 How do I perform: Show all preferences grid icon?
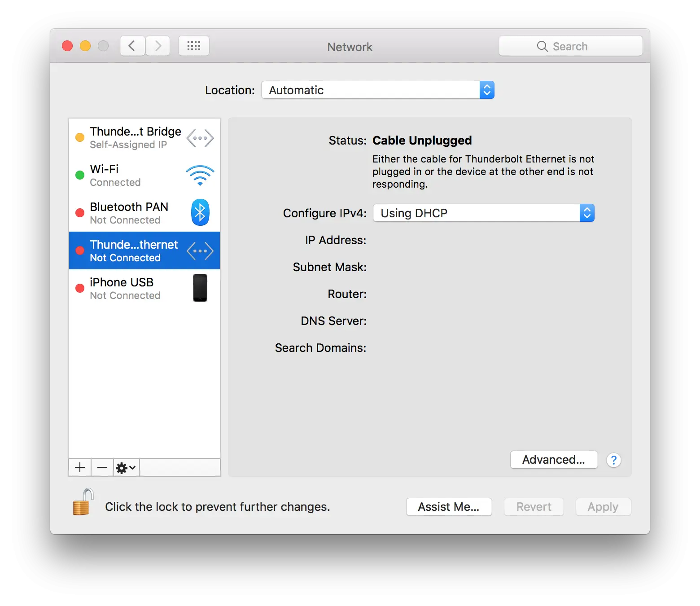194,46
